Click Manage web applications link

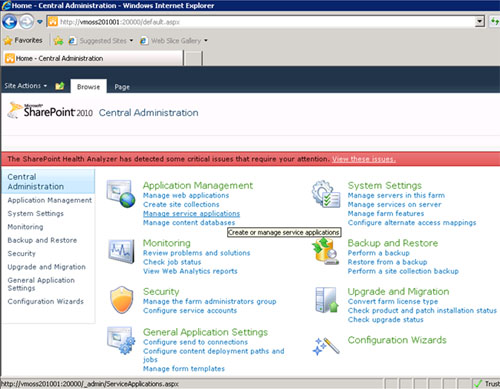coord(186,195)
